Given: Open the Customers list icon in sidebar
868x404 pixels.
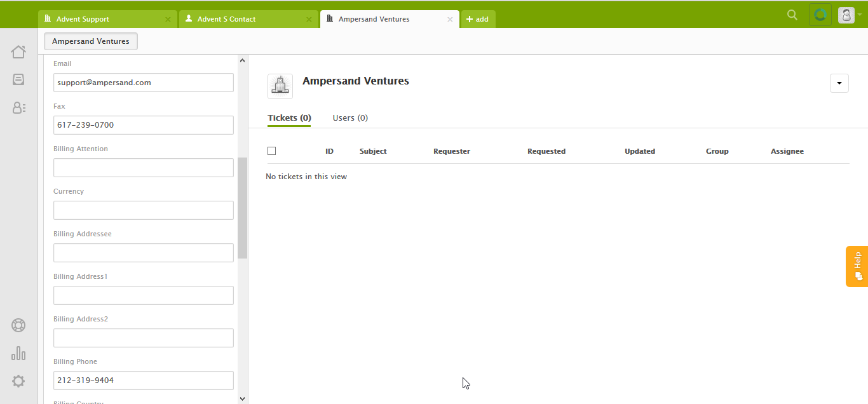Looking at the screenshot, I should (x=18, y=108).
